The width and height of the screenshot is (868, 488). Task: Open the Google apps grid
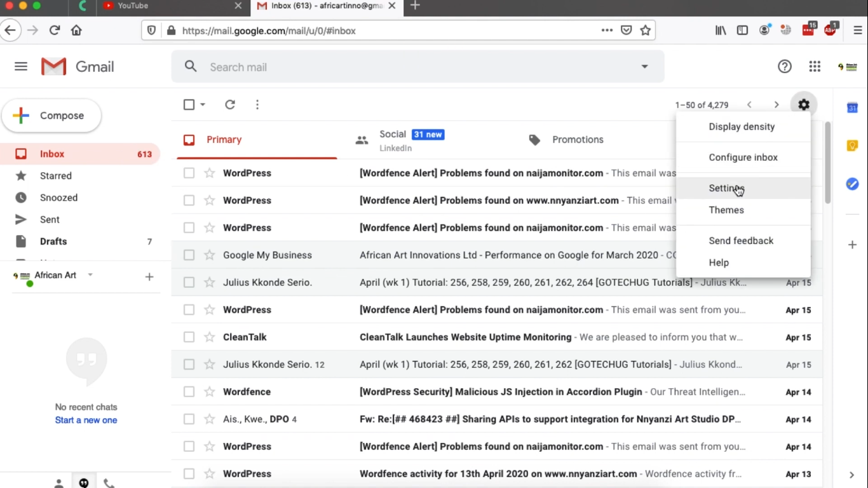click(815, 67)
